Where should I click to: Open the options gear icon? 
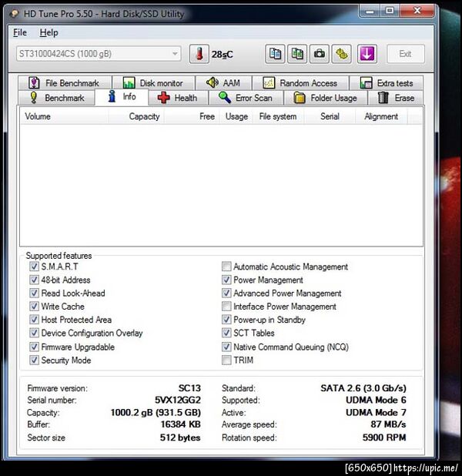point(342,54)
